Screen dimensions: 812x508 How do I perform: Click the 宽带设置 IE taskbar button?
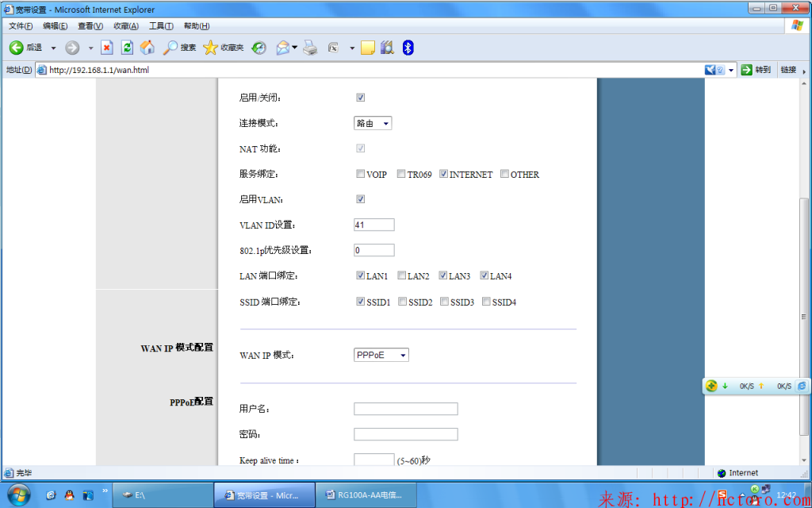click(265, 495)
